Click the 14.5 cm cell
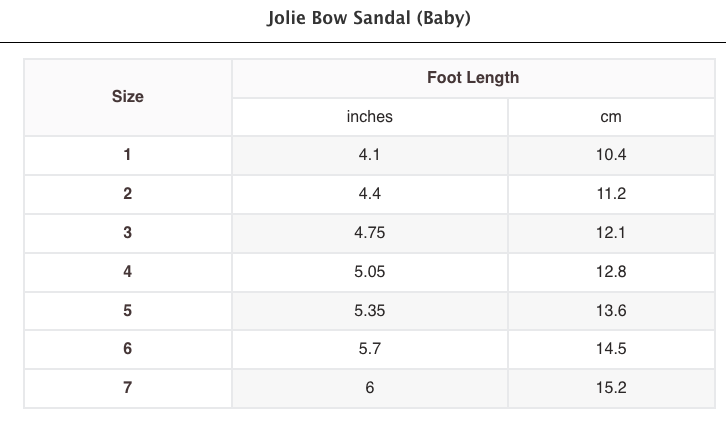This screenshot has height=435, width=726. coord(610,349)
